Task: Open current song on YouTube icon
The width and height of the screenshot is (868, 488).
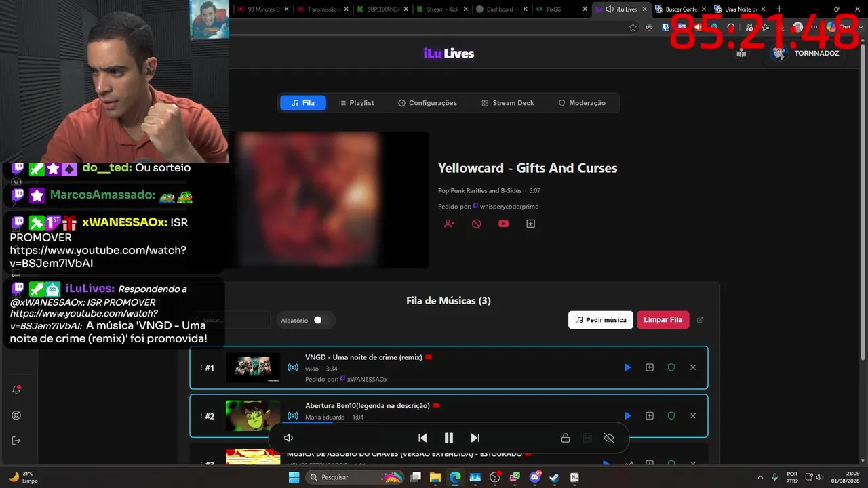Action: point(503,224)
